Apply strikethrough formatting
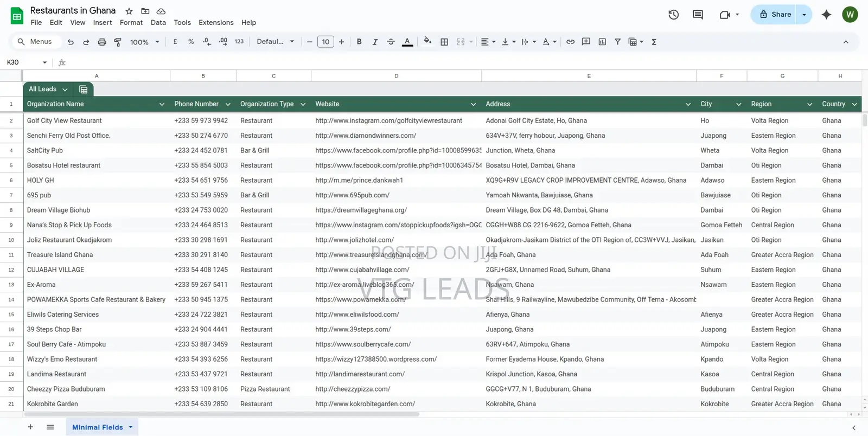Image resolution: width=868 pixels, height=436 pixels. click(391, 42)
